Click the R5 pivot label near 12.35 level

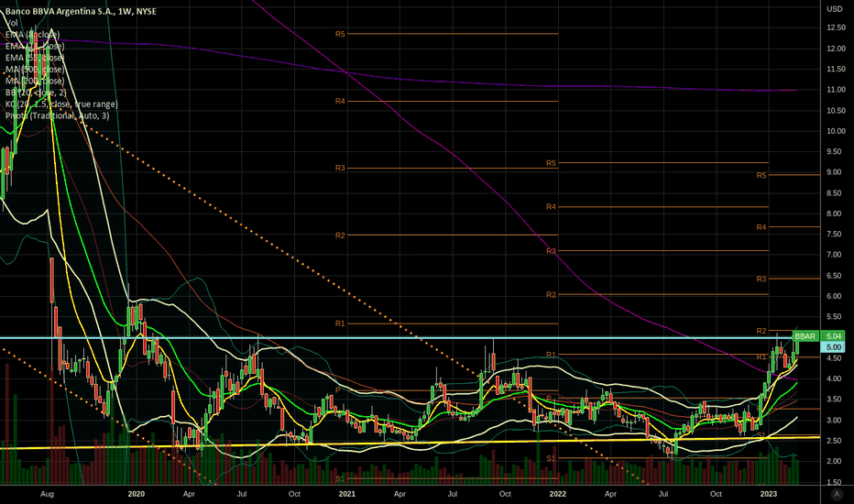340,34
